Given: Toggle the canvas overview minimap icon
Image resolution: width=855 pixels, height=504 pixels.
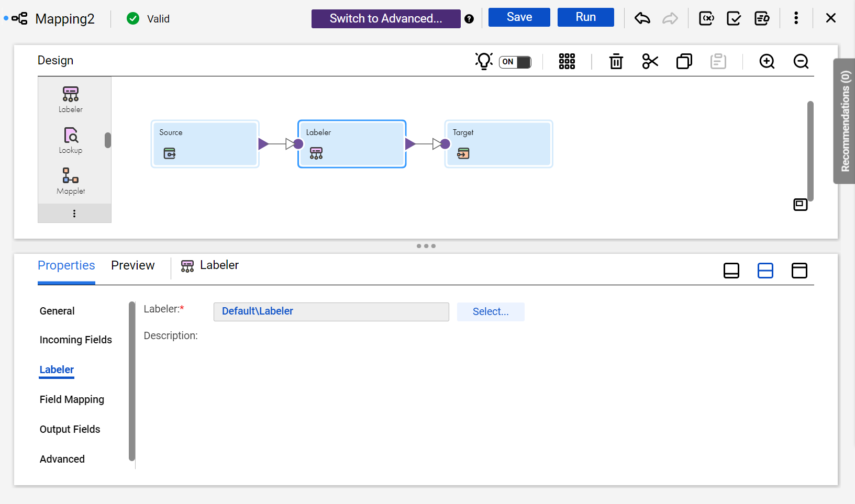Looking at the screenshot, I should coord(801,205).
